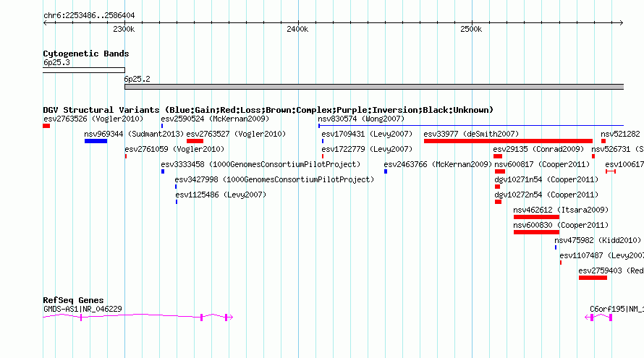
Task: Click nsv462612 (Itsara2009) label
Action: [561, 210]
